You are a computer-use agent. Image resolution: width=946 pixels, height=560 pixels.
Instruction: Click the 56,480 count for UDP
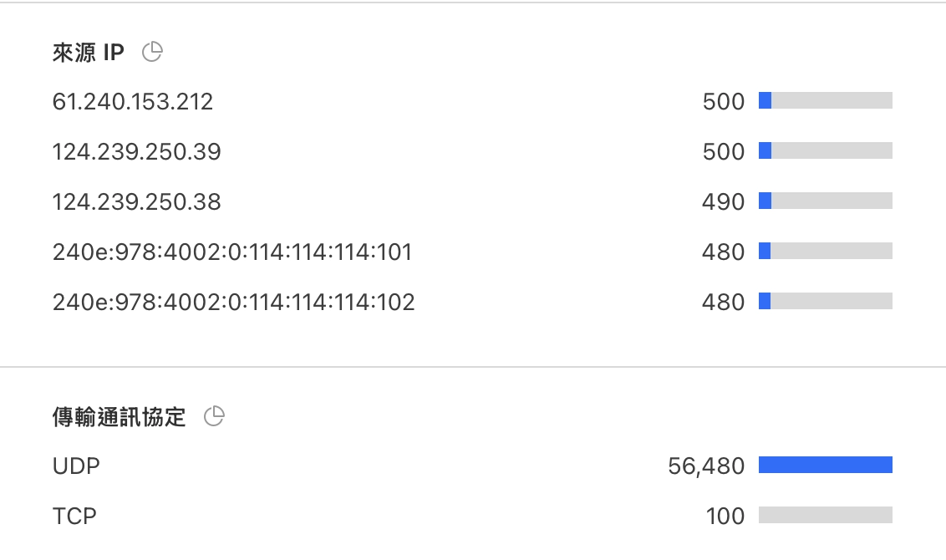point(706,466)
